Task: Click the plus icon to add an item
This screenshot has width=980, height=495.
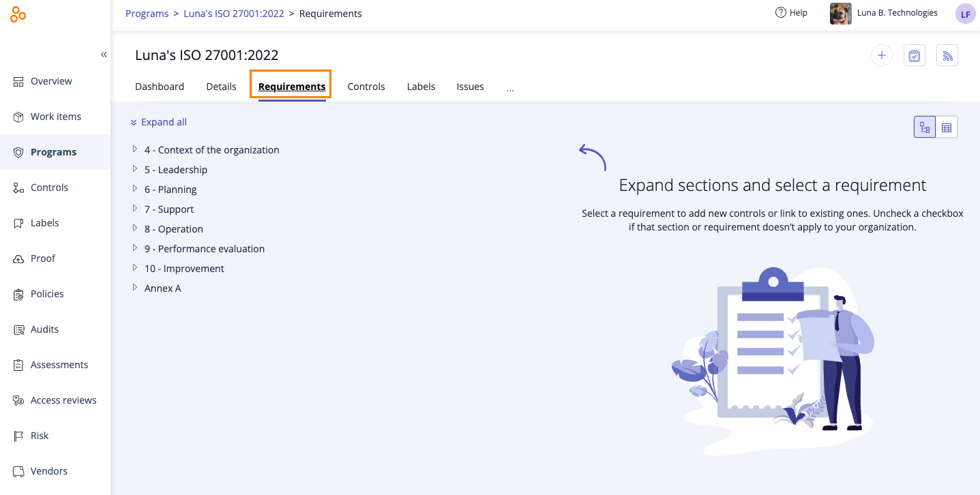Action: pyautogui.click(x=882, y=55)
